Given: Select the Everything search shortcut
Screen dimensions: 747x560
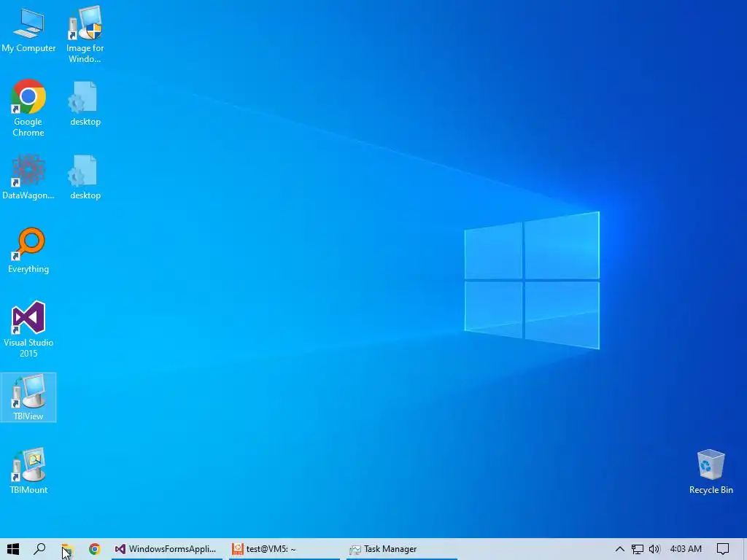Looking at the screenshot, I should (28, 251).
